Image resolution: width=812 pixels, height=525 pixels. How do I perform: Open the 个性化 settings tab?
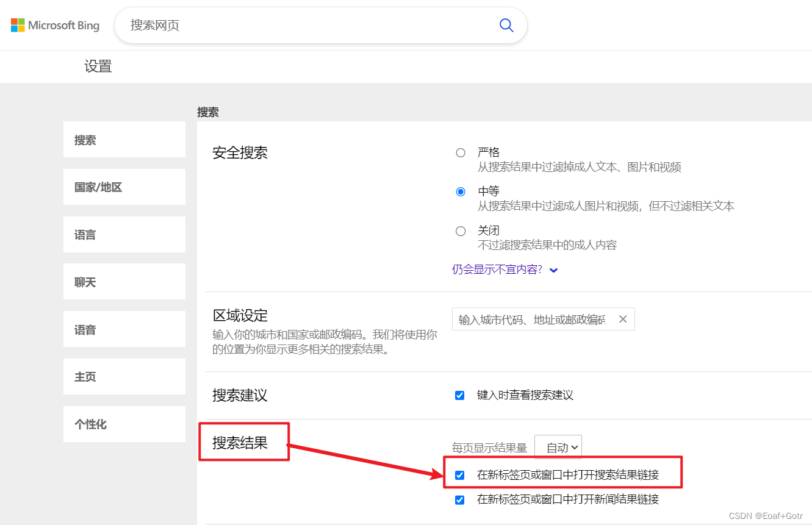pos(124,424)
